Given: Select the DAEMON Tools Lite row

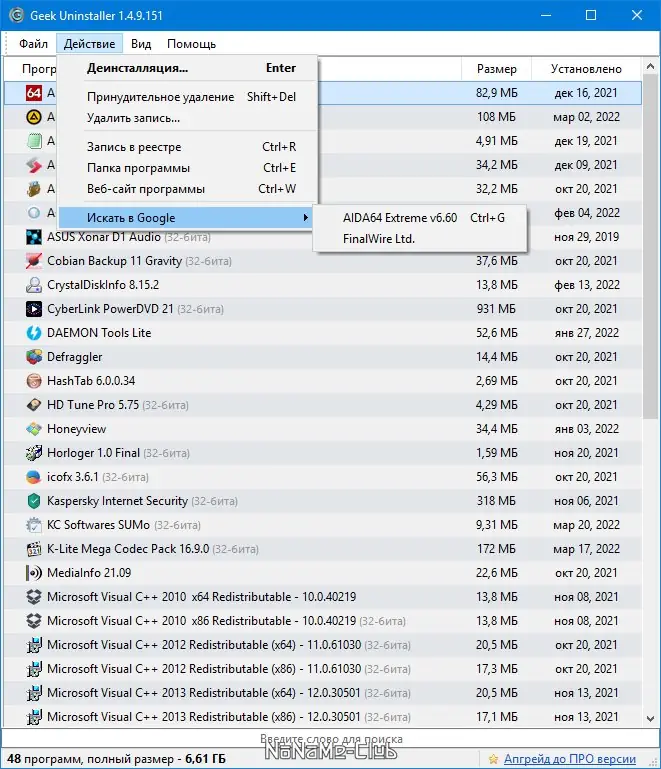Looking at the screenshot, I should 323,333.
